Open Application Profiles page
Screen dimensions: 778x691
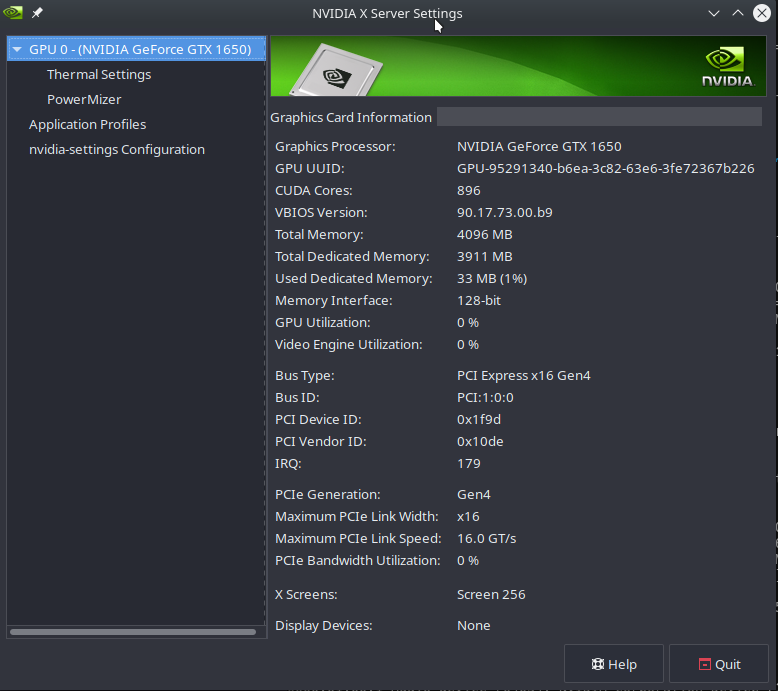pyautogui.click(x=87, y=125)
